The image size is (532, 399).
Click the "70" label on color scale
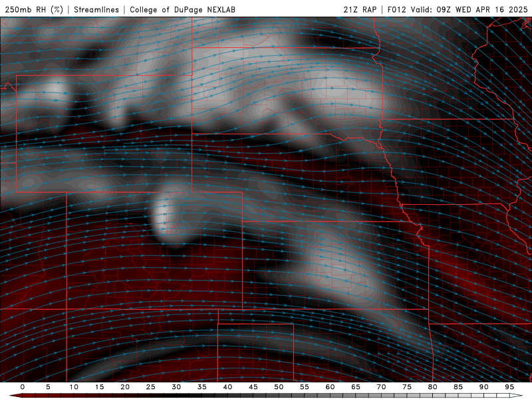(381, 387)
